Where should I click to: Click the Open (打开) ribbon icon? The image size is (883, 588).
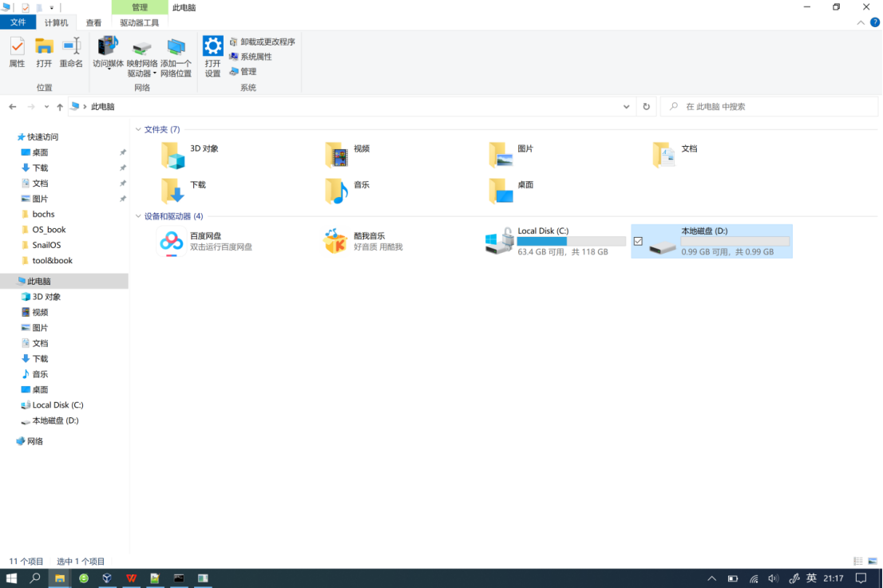[x=44, y=53]
